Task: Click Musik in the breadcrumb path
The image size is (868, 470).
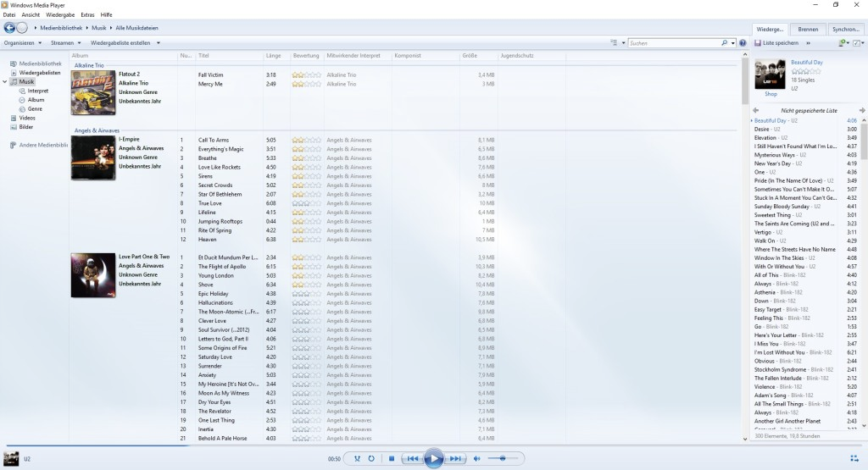Action: (98, 28)
